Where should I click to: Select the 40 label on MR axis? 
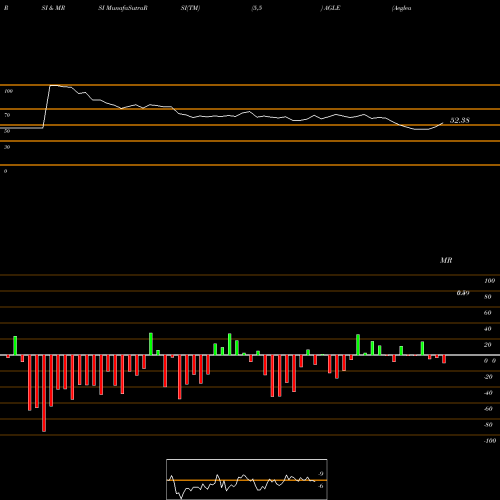point(488,329)
